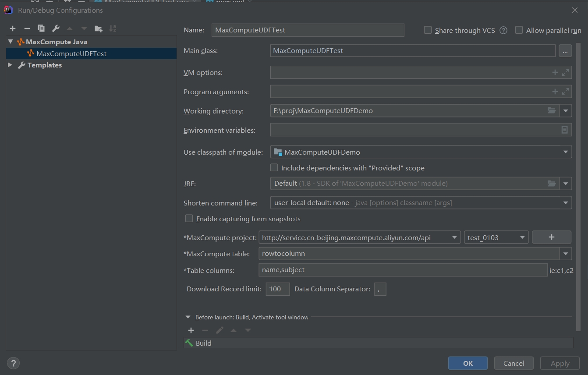This screenshot has width=588, height=375.
Task: Click the Table columns input field
Action: pos(403,270)
